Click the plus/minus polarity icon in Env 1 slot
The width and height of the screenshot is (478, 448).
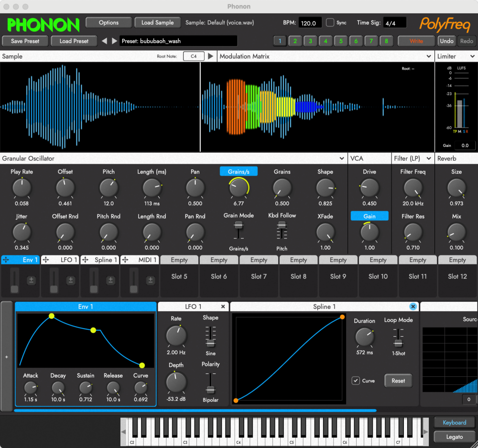[x=31, y=280]
